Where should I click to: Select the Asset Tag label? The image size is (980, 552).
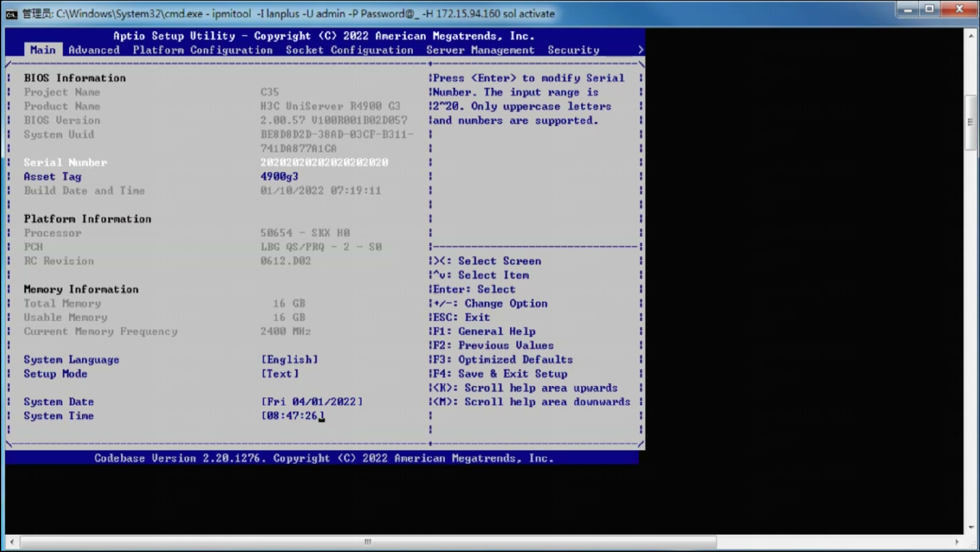[x=53, y=177]
